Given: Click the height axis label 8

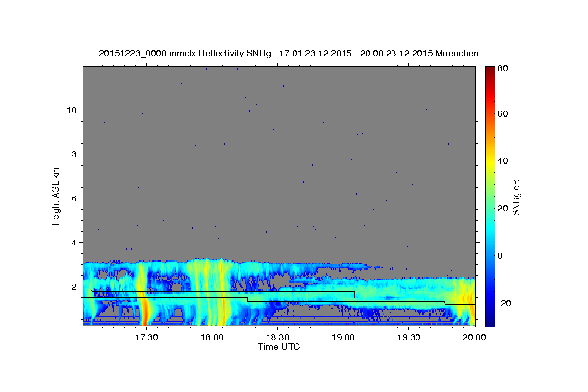Looking at the screenshot, I should click(74, 154).
